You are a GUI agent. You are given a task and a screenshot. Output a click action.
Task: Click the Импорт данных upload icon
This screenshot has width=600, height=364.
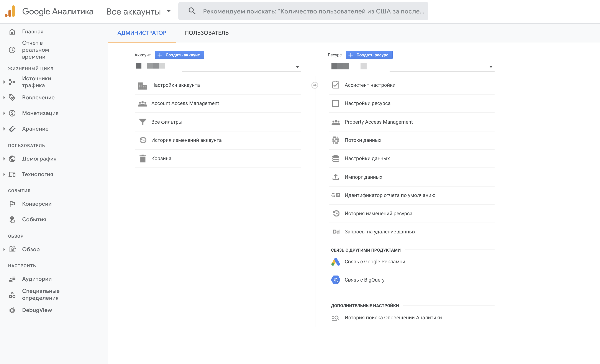tap(336, 177)
